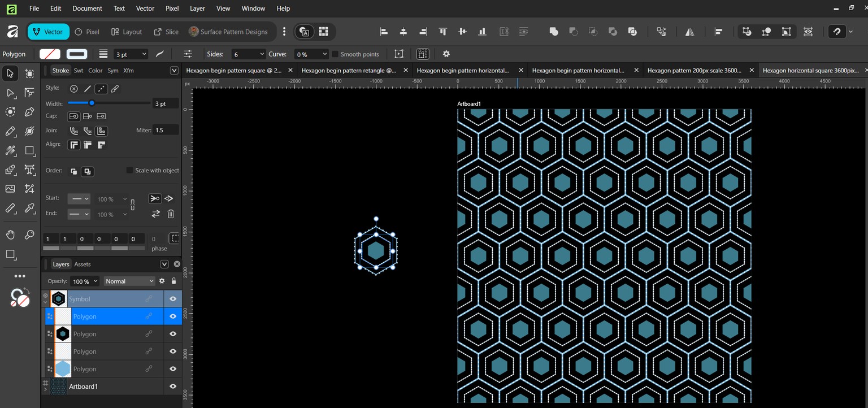
Task: Open the Curve percentage dropdown
Action: tap(325, 54)
